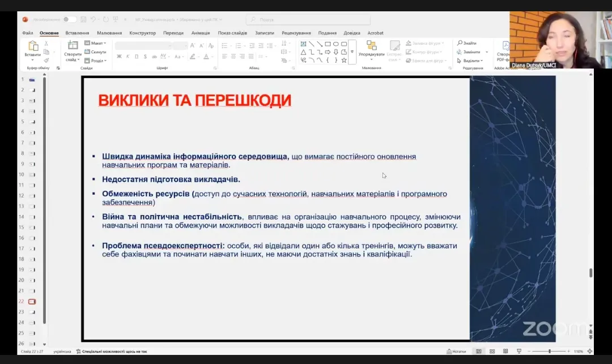612x364 pixels.
Task: Select the five-point star shape
Action: click(344, 61)
